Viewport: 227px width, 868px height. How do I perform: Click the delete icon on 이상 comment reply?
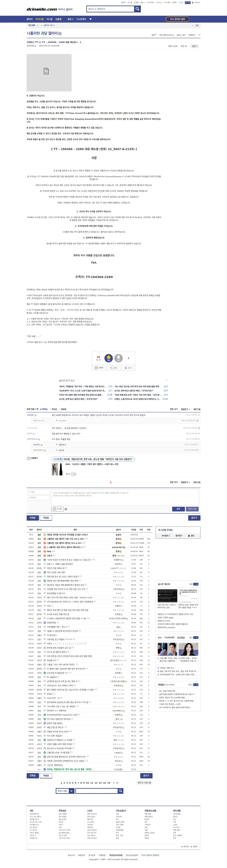click(198, 420)
